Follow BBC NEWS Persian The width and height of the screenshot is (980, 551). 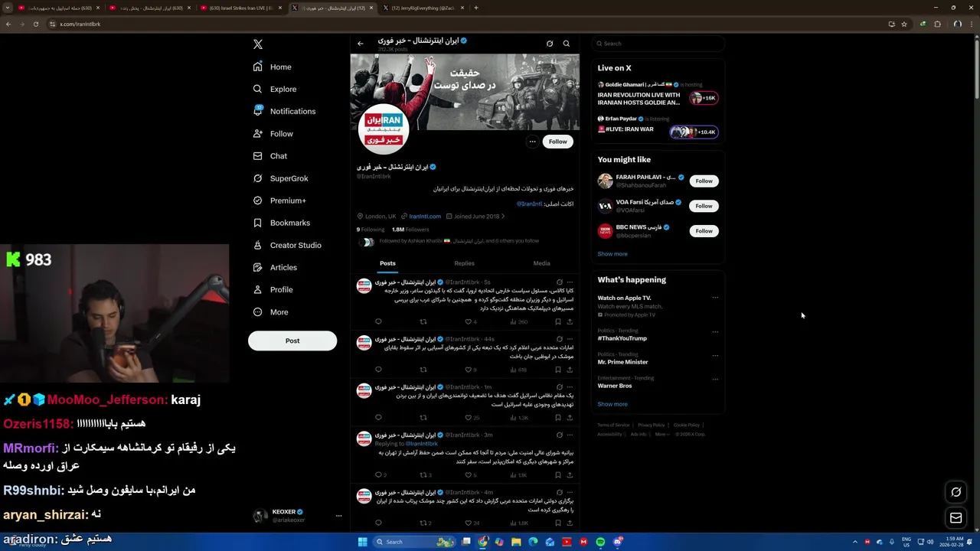[x=704, y=231]
